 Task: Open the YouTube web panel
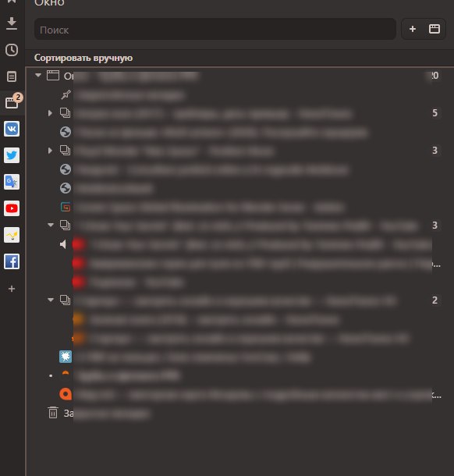point(12,208)
